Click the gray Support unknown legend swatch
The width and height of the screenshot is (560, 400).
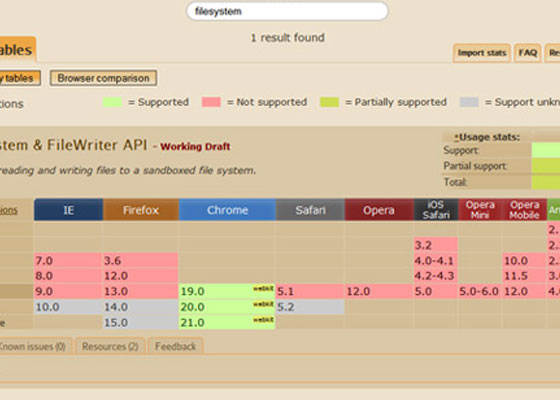(469, 102)
